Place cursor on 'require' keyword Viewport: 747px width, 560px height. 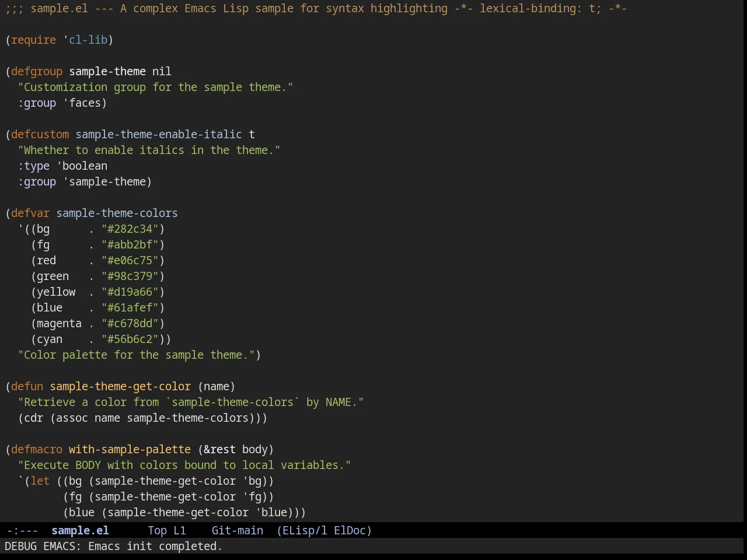pyautogui.click(x=33, y=40)
